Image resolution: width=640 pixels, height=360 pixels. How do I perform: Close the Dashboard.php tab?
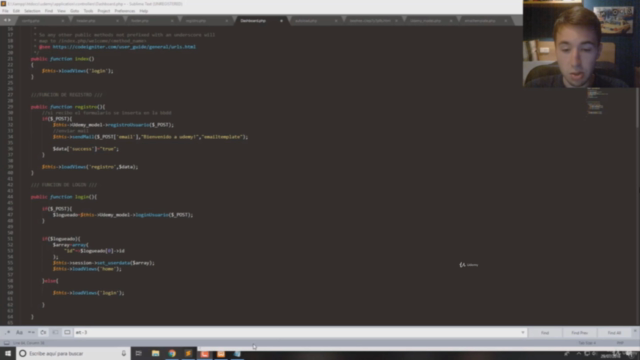(281, 21)
